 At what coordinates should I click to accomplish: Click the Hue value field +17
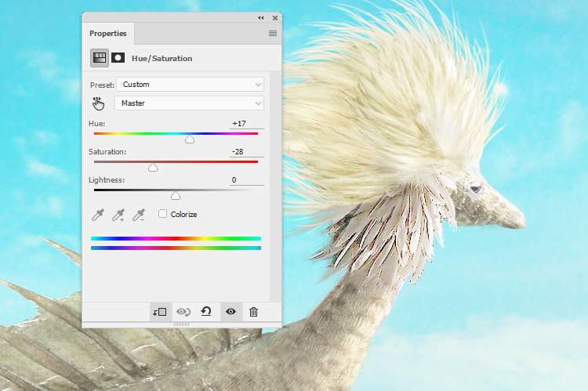point(246,123)
